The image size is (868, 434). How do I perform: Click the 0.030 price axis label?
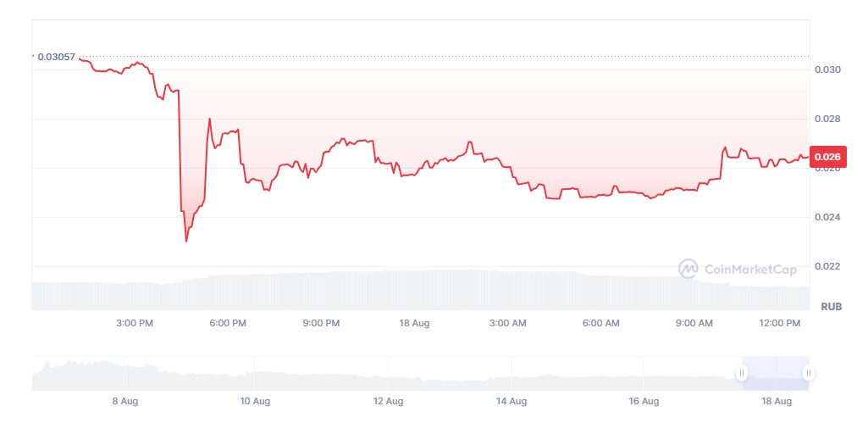[x=827, y=70]
